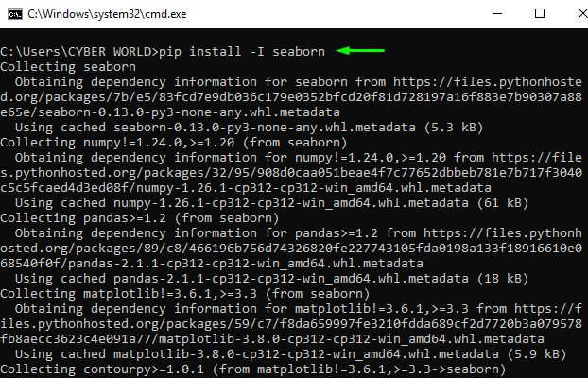Click 'Using cached pandas-2.1.1' line

click(272, 279)
